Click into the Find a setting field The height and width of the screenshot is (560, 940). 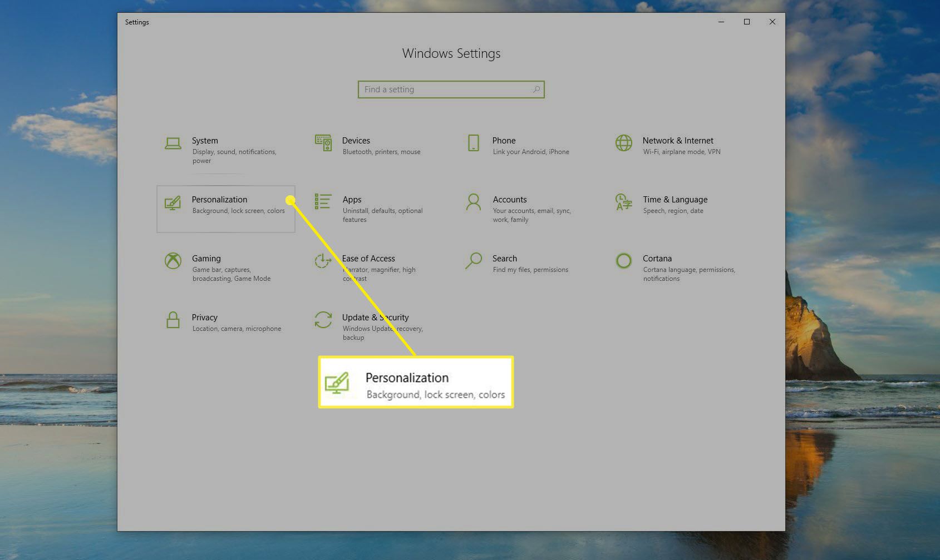(x=451, y=90)
